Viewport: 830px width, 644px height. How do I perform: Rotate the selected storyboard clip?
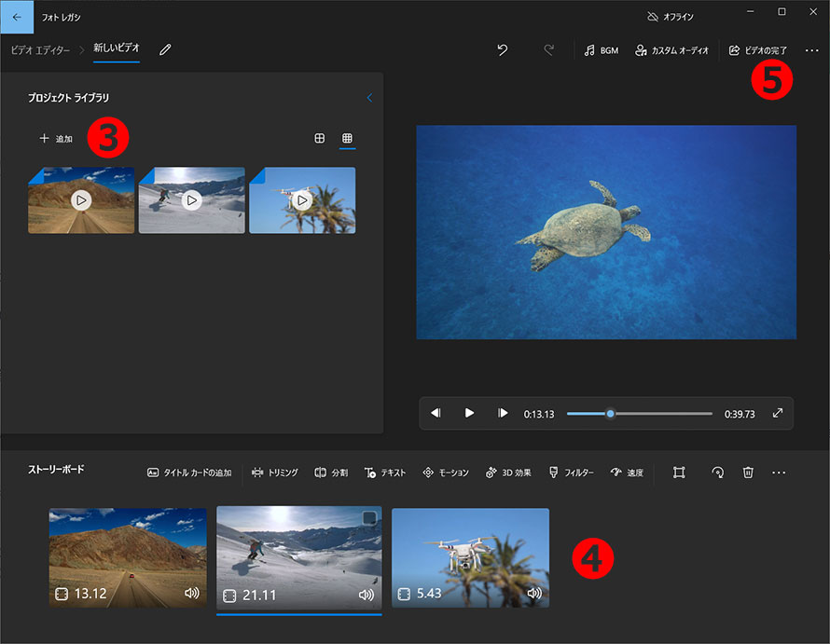click(717, 473)
